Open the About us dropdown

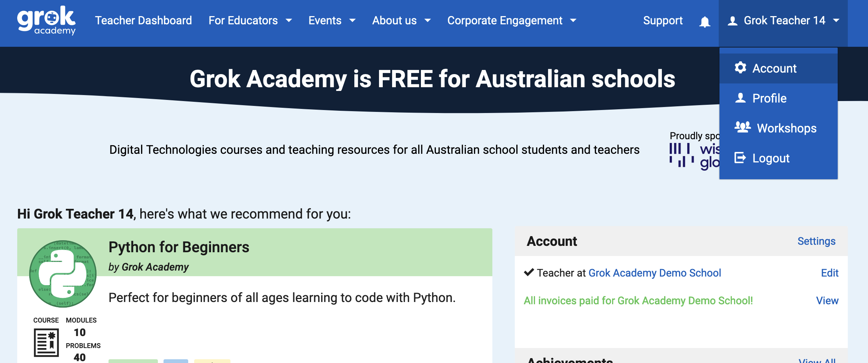(x=401, y=21)
